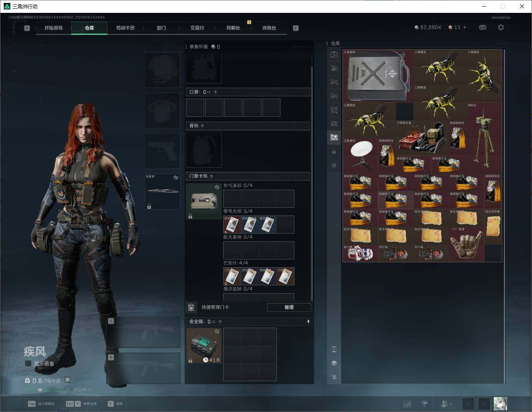Screen dimensions: 532x412
Task: Toggle the pin icon on 安全箱 header
Action: [308, 321]
